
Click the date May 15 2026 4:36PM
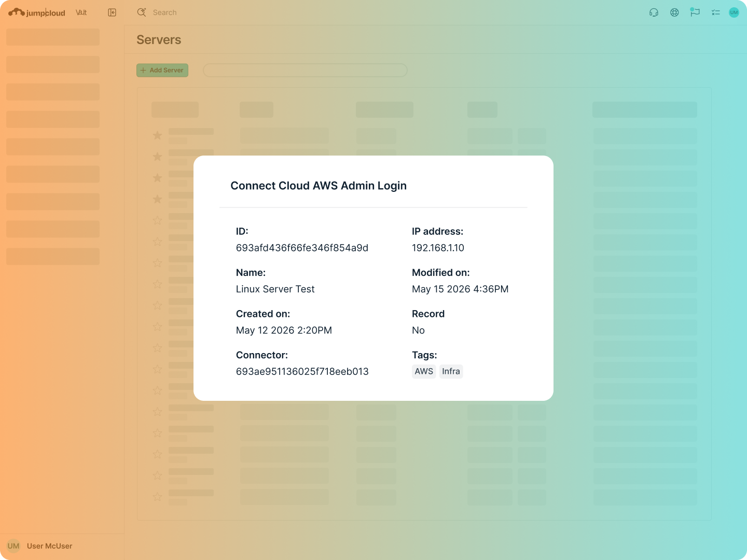[460, 289]
